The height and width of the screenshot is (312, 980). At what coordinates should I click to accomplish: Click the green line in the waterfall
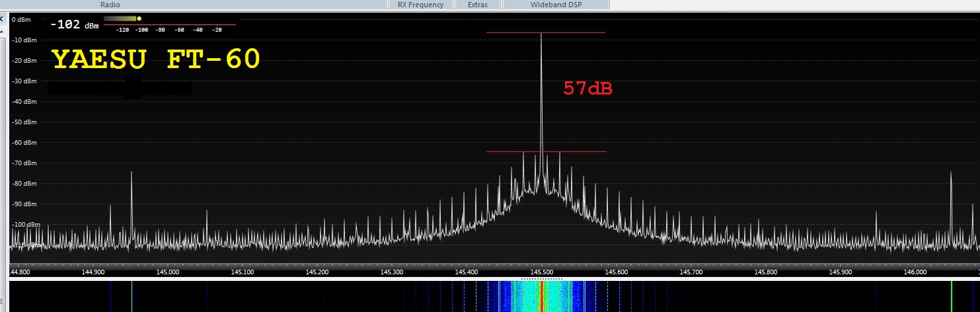coord(952,296)
